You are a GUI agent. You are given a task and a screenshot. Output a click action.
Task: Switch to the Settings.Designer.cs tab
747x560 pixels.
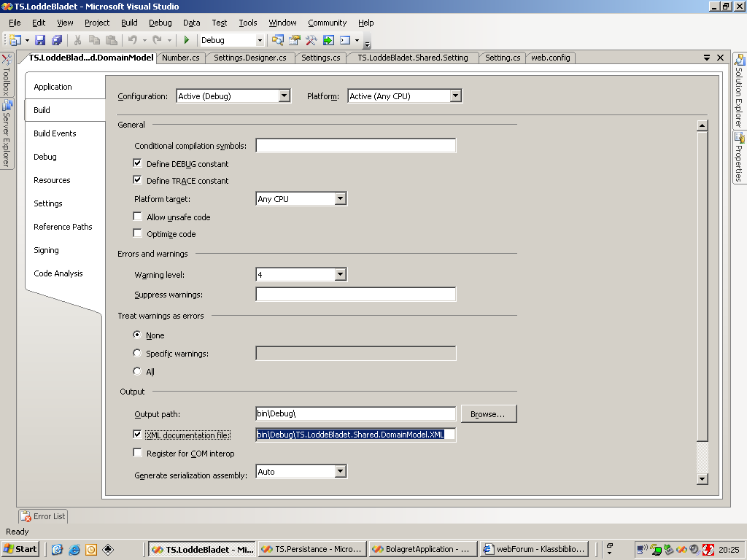pos(250,58)
